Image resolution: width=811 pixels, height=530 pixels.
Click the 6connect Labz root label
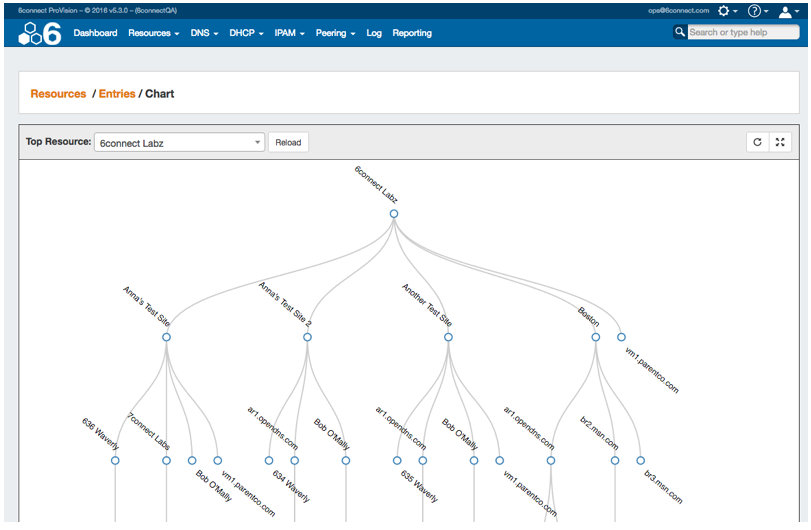coord(376,185)
